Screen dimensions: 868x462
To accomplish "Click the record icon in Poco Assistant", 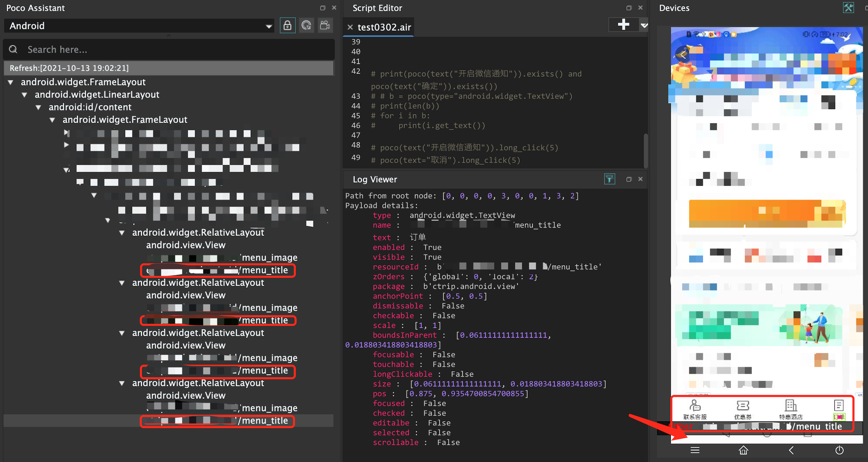I will tap(325, 26).
